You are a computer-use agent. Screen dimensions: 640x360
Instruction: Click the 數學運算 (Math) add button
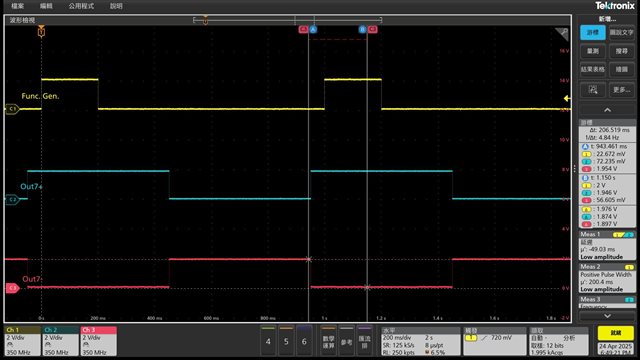click(329, 341)
